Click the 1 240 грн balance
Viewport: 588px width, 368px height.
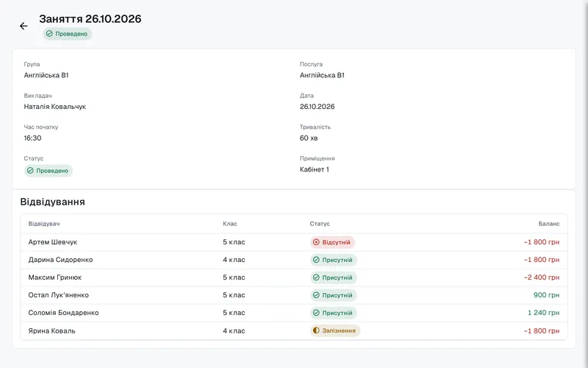coord(543,313)
